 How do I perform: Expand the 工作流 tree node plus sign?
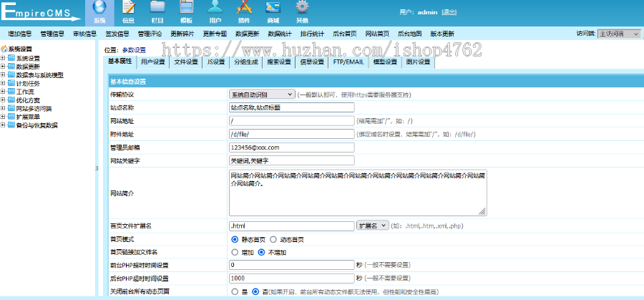[3, 92]
